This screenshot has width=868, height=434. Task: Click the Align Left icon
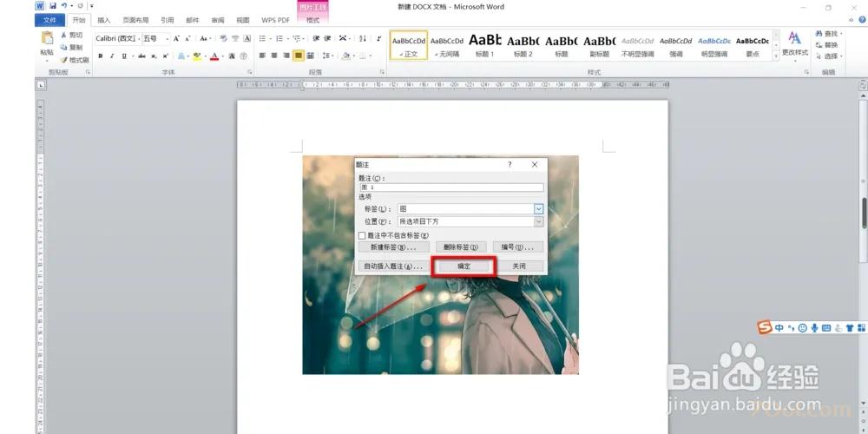[x=262, y=56]
